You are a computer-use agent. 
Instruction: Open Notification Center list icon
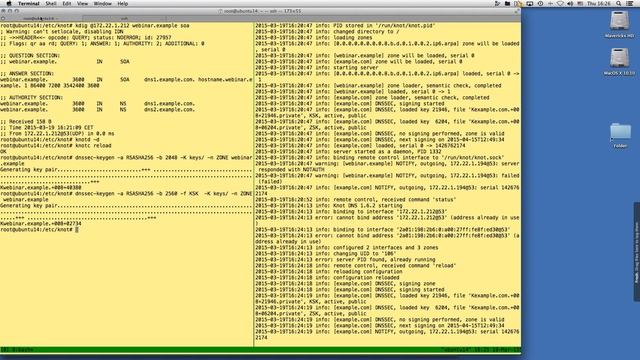click(x=630, y=3)
